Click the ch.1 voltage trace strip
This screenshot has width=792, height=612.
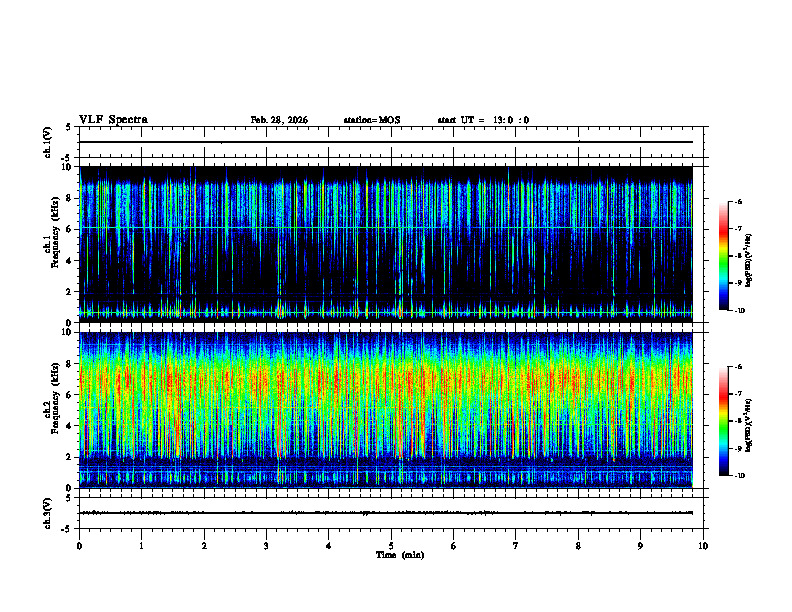click(x=391, y=142)
